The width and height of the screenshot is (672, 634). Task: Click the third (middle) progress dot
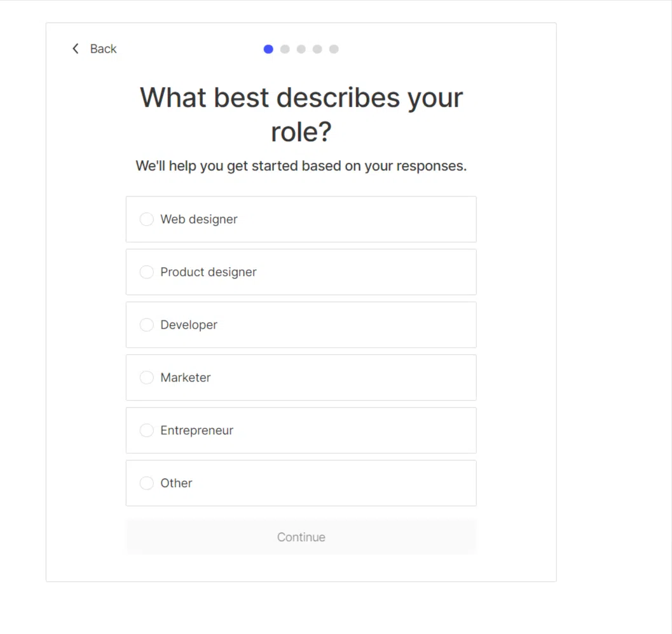click(301, 49)
